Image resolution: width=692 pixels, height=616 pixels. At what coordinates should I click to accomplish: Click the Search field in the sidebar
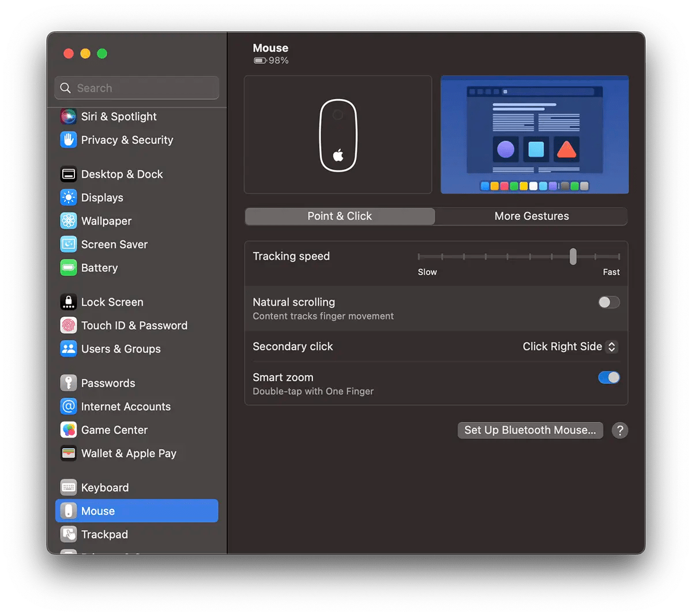tap(136, 88)
